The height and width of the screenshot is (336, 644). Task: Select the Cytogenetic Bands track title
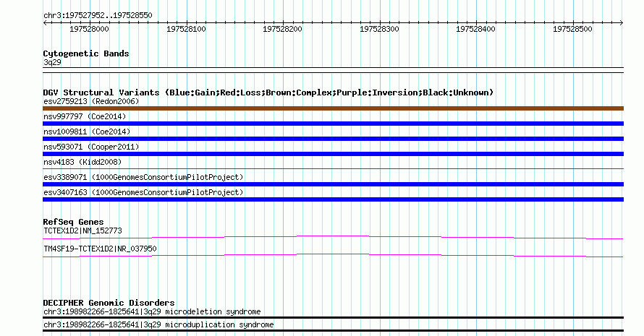(x=86, y=53)
